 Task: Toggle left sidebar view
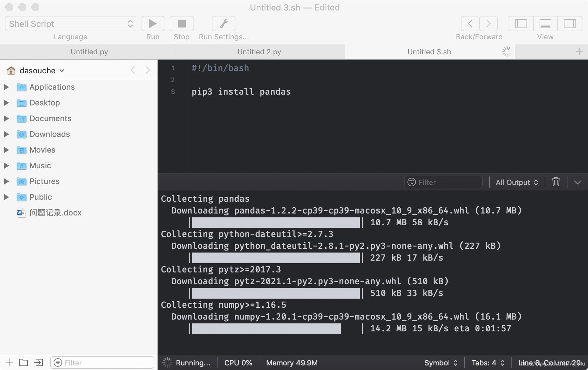(521, 24)
